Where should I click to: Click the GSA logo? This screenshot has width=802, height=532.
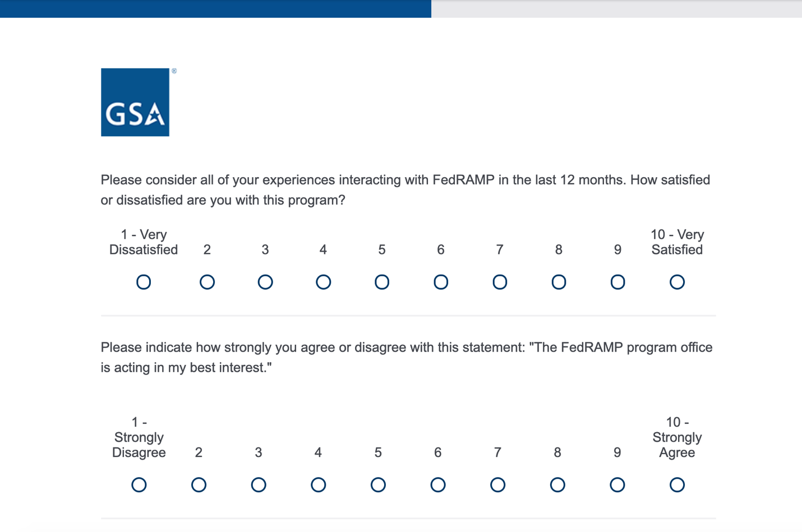pos(135,102)
